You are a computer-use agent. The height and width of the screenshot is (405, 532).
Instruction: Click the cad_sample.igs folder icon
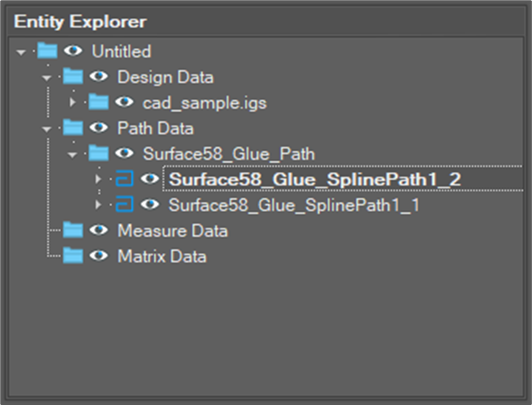click(x=98, y=102)
